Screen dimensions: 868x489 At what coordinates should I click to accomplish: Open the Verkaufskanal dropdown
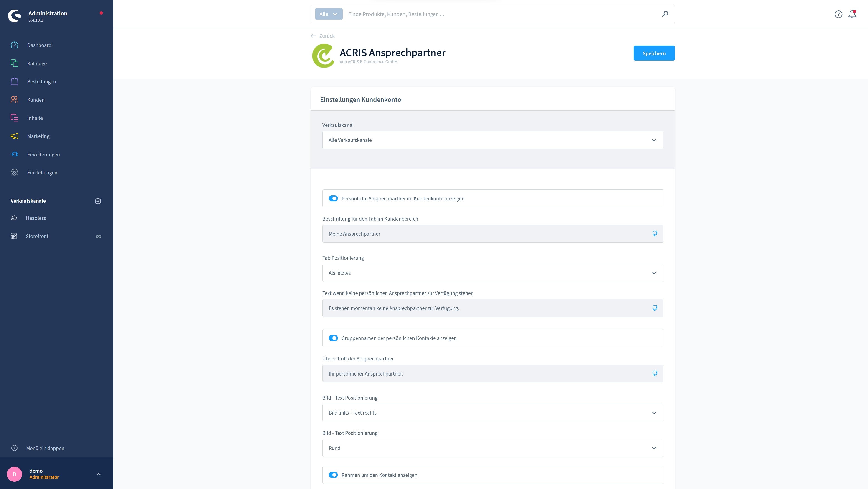493,140
